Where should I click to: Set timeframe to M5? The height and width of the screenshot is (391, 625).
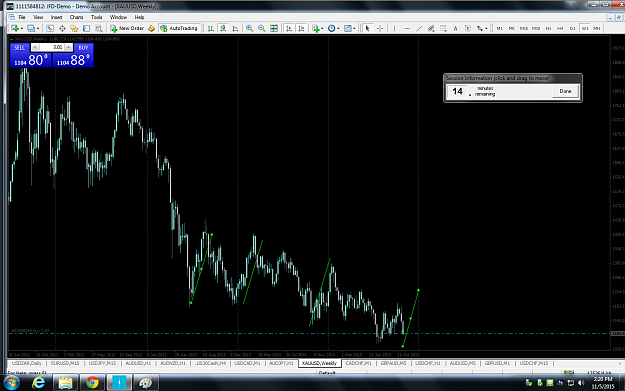[511, 28]
